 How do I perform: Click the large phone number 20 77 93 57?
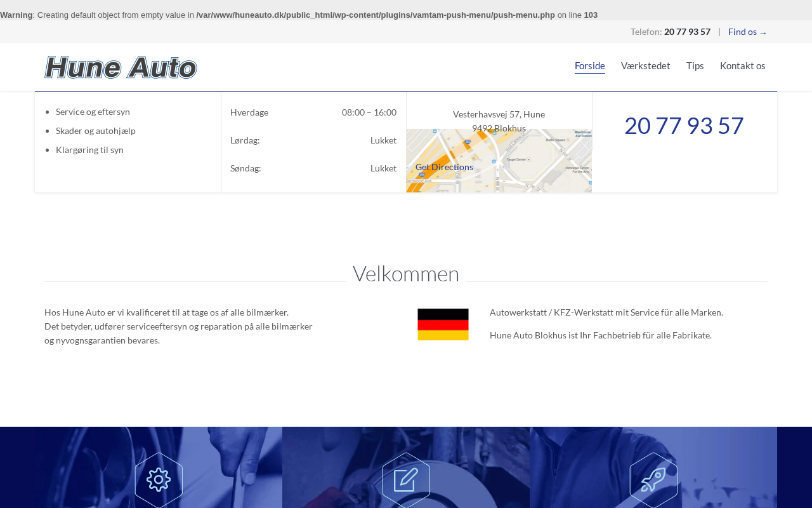point(684,126)
